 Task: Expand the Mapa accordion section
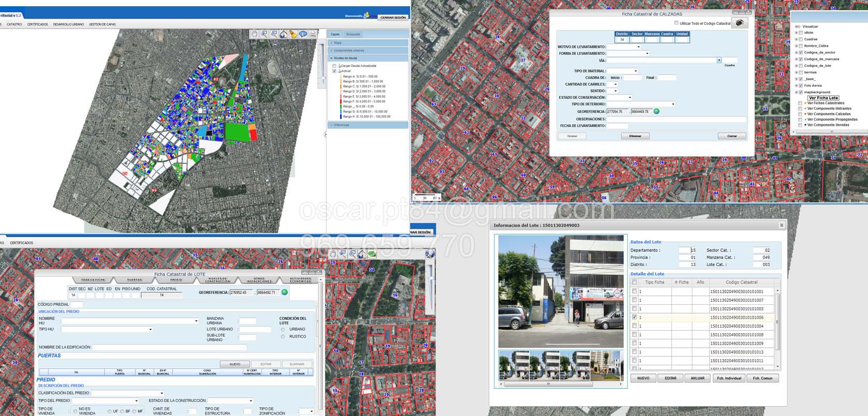[x=368, y=42]
